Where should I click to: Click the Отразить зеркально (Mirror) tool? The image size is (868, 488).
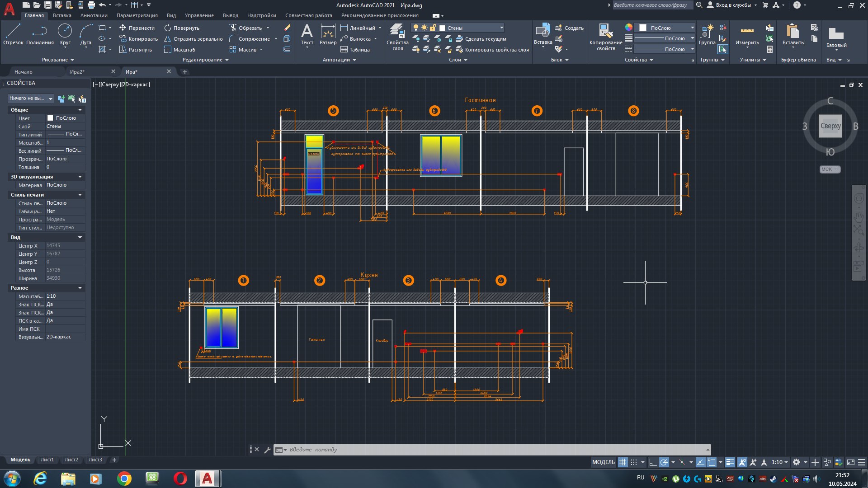pos(193,39)
